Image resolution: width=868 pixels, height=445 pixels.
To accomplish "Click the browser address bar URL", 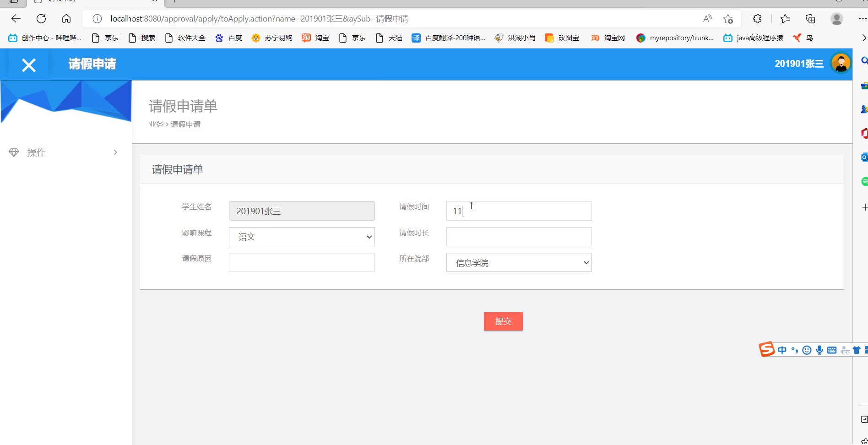I will [x=259, y=19].
